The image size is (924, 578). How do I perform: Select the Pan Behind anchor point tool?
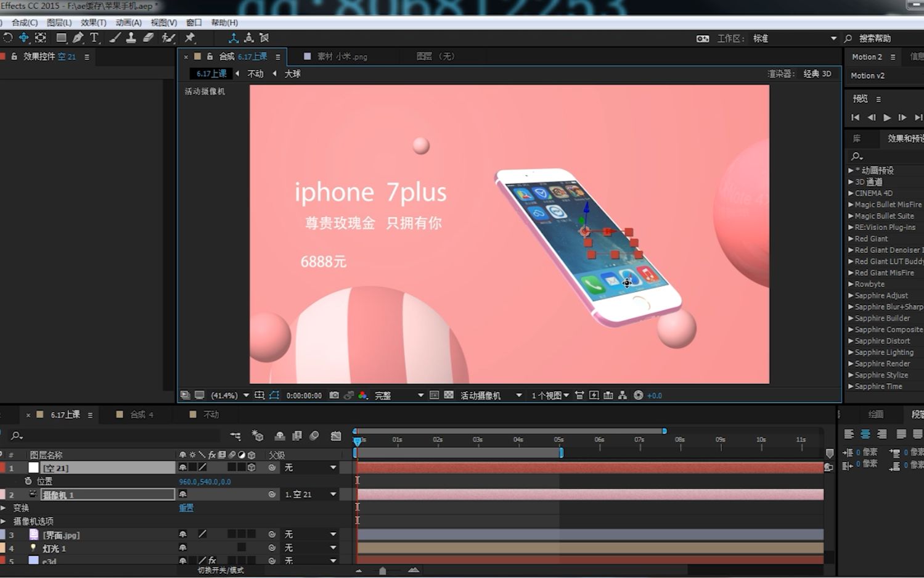(x=41, y=38)
